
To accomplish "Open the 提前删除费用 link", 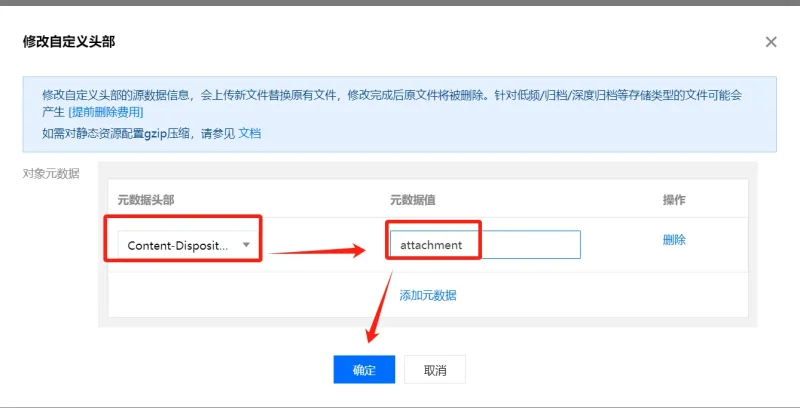I will click(x=106, y=112).
